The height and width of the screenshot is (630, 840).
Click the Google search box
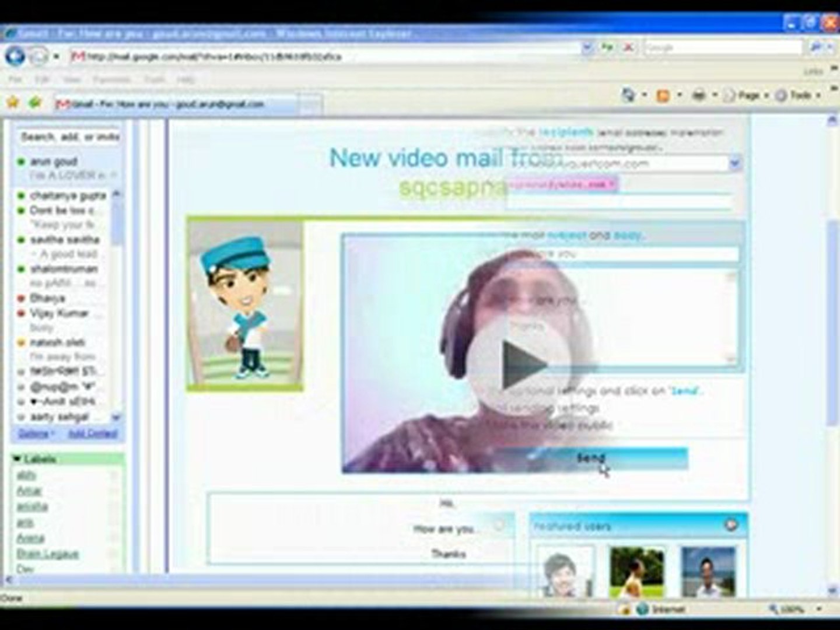pyautogui.click(x=723, y=47)
